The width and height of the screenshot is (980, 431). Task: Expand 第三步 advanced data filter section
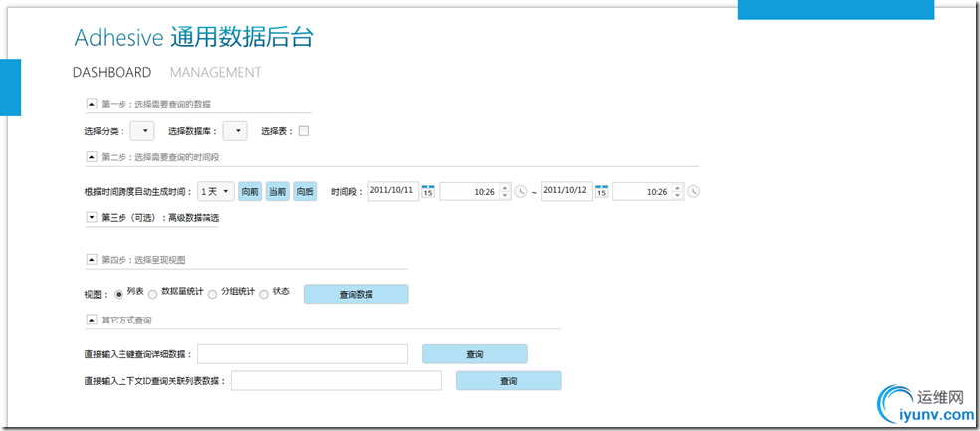coord(92,218)
